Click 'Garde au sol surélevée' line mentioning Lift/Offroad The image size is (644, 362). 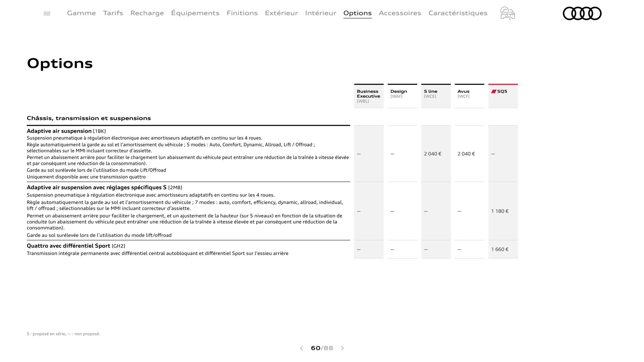coord(96,170)
